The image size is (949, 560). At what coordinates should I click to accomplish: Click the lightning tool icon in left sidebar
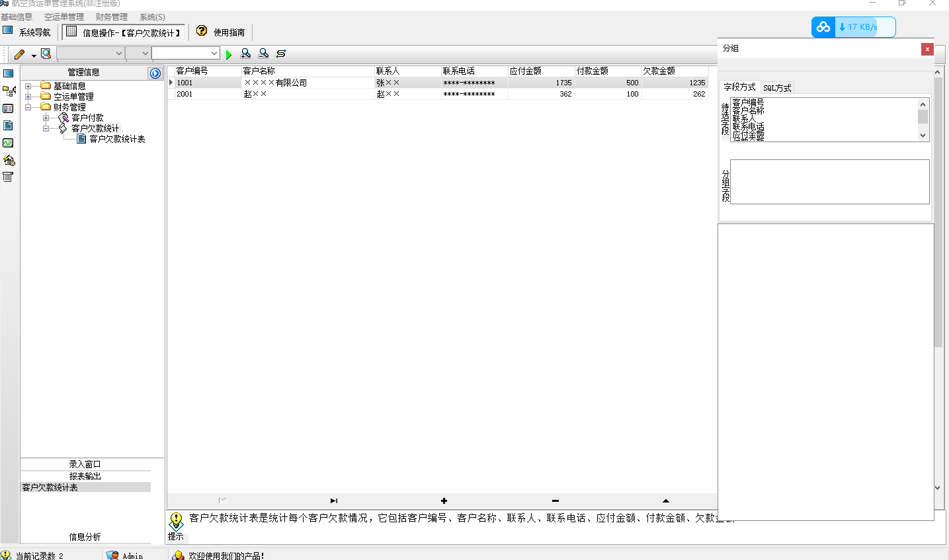click(x=9, y=160)
